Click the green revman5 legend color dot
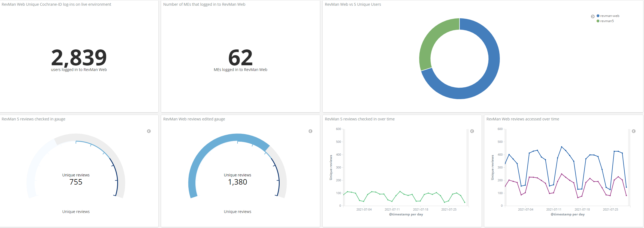This screenshot has height=228, width=644. point(598,21)
